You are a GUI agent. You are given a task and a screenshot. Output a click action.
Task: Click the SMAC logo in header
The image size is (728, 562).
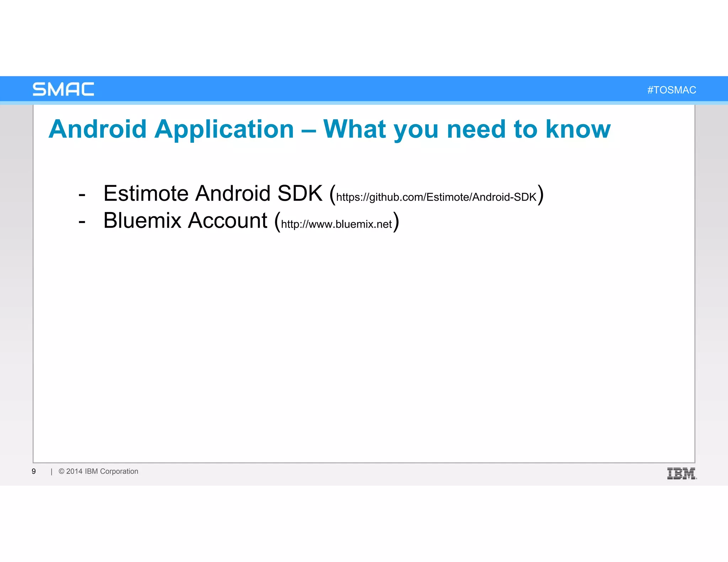tap(63, 89)
